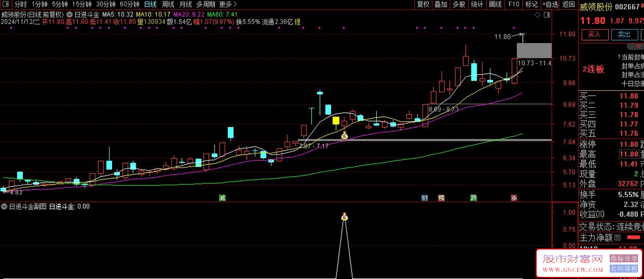Screen dimensions: 644x279
Task: Click the 指标分享 banner button
Action: (624, 258)
